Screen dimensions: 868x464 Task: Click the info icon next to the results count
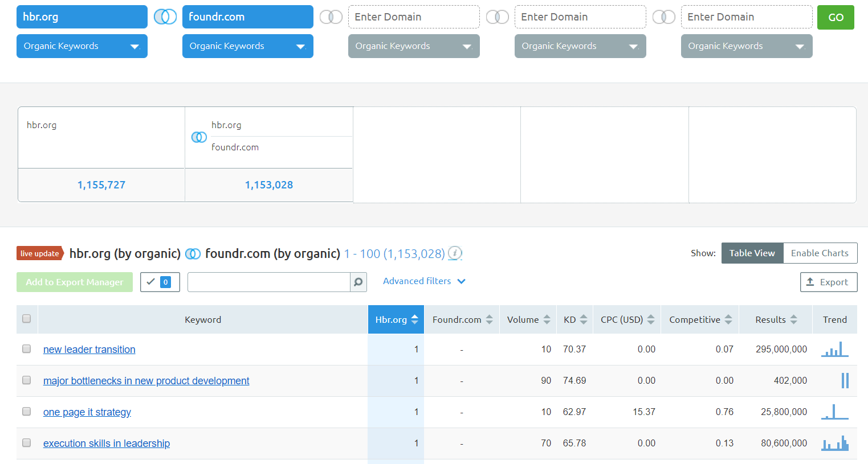[455, 253]
